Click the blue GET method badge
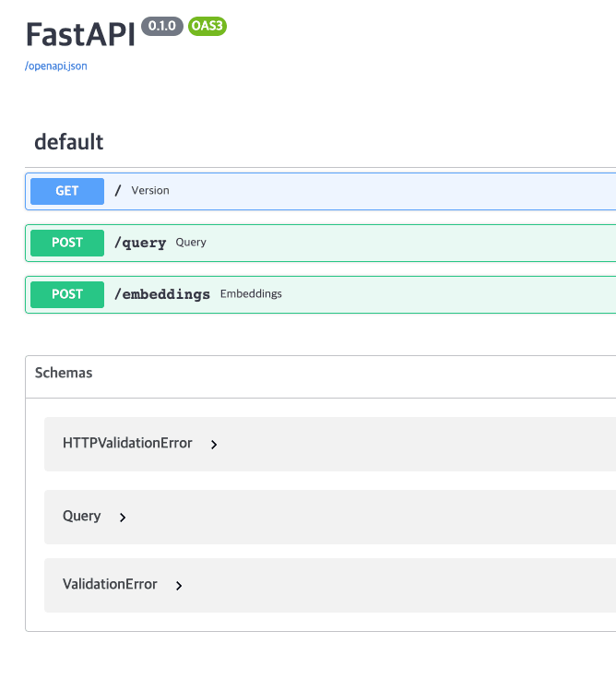 [x=67, y=191]
